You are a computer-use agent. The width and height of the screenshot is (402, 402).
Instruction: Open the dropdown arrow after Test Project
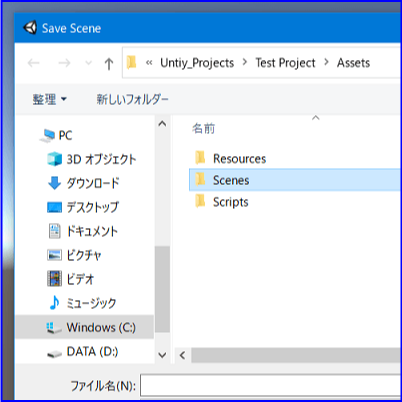(x=326, y=62)
